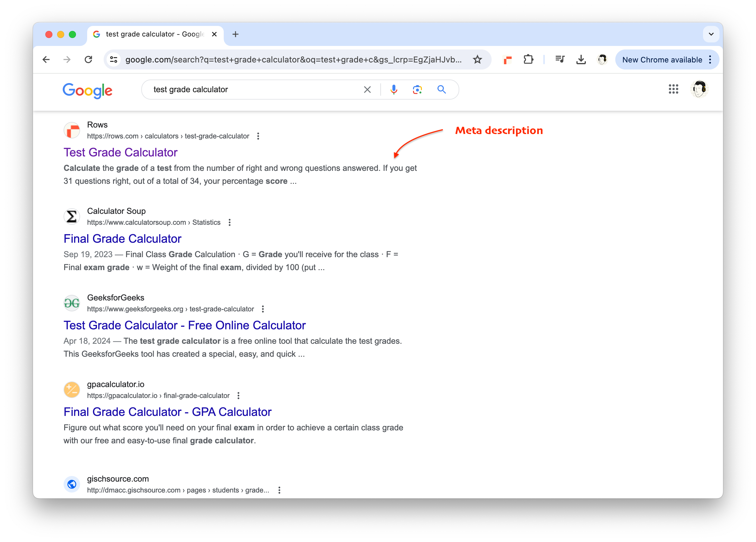Click the Calculator Soup sigma favicon

pos(72,217)
